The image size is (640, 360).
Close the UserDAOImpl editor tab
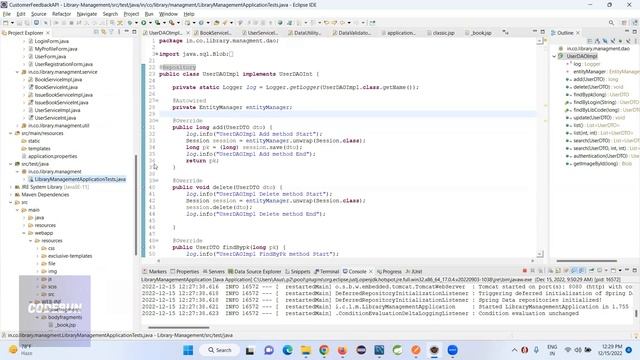point(188,33)
